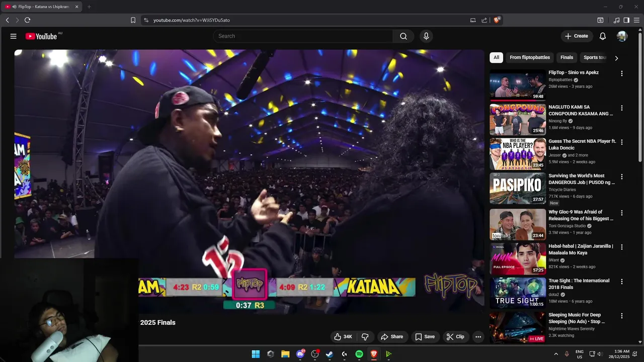Image resolution: width=644 pixels, height=362 pixels.
Task: Save video to a playlist
Action: [425, 337]
